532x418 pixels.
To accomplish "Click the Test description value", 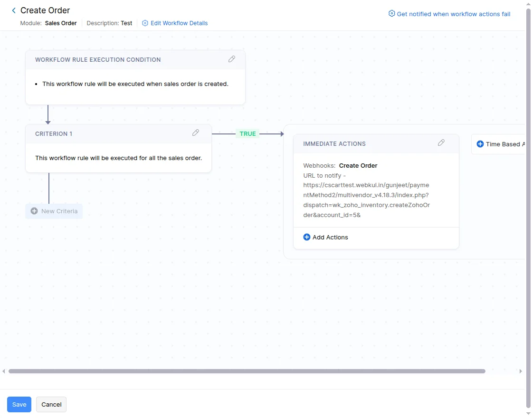I will (x=126, y=23).
